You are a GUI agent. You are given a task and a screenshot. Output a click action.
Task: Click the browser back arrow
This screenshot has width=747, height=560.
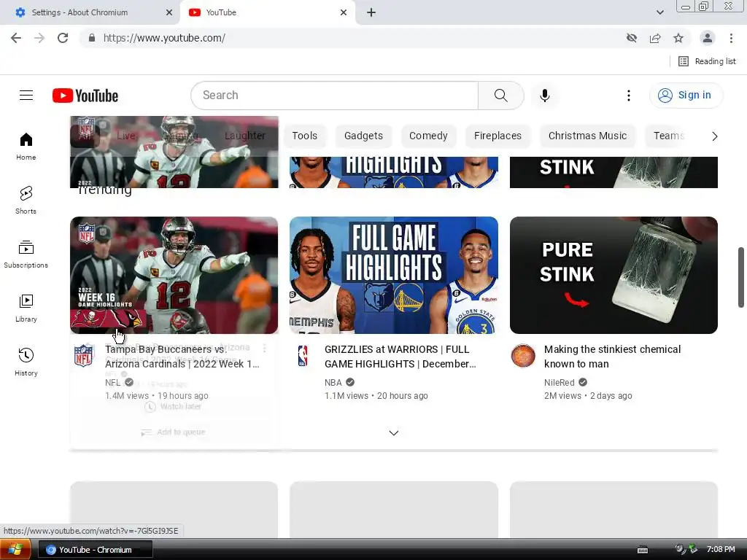click(16, 38)
